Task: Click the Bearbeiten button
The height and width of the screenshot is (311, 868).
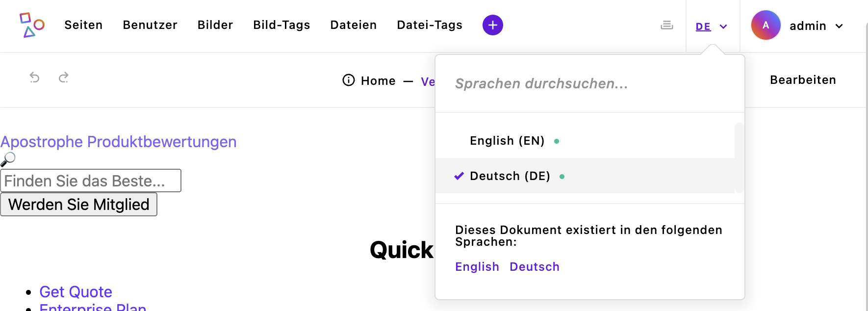Action: [803, 79]
